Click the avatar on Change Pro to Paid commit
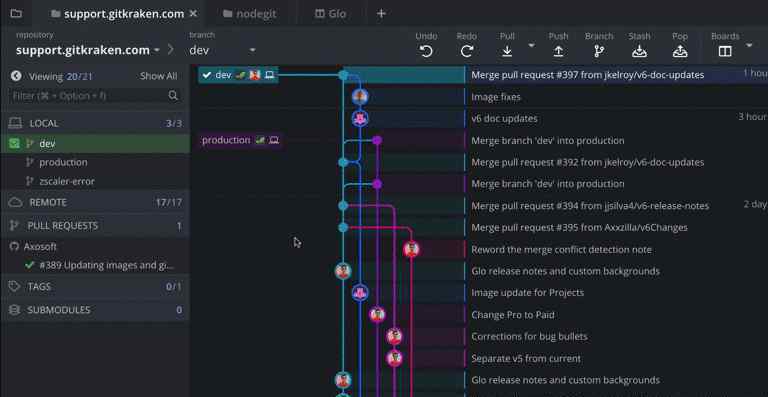Viewport: 768px width, 397px height. [x=377, y=314]
